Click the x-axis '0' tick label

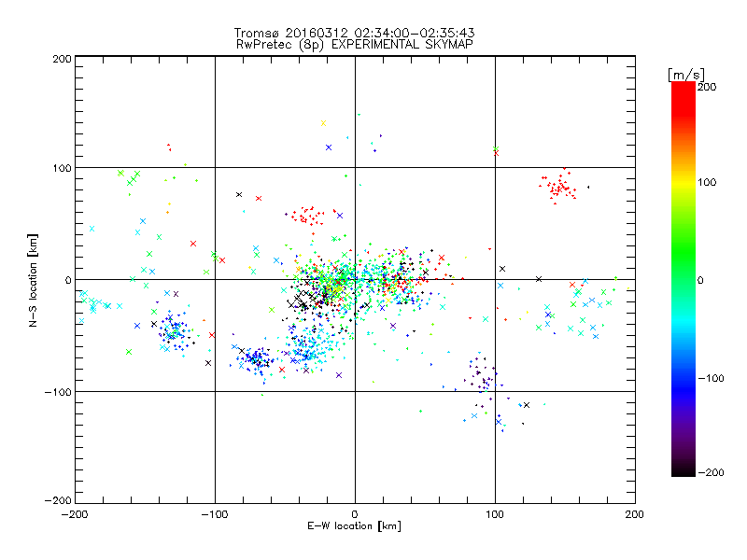pyautogui.click(x=355, y=514)
